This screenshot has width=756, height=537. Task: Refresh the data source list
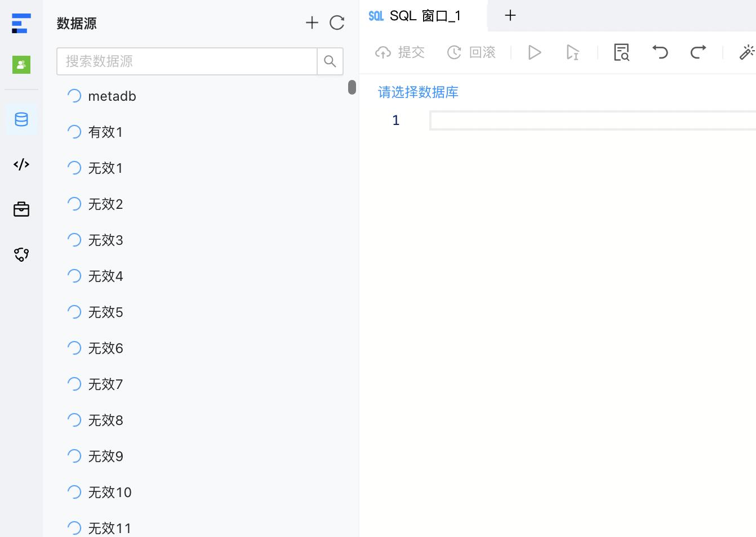coord(337,23)
